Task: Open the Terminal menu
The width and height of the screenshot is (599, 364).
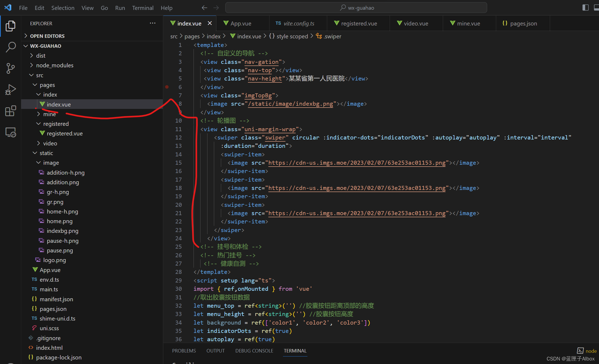Action: point(142,8)
